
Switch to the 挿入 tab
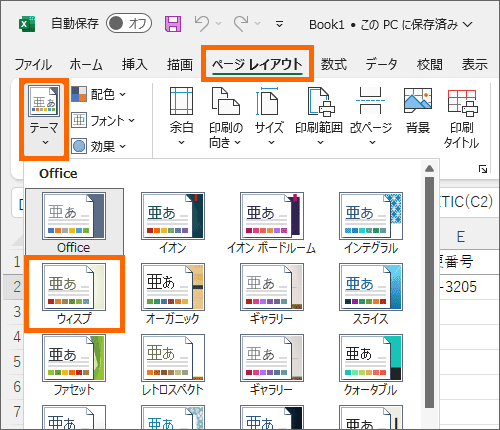(x=135, y=64)
